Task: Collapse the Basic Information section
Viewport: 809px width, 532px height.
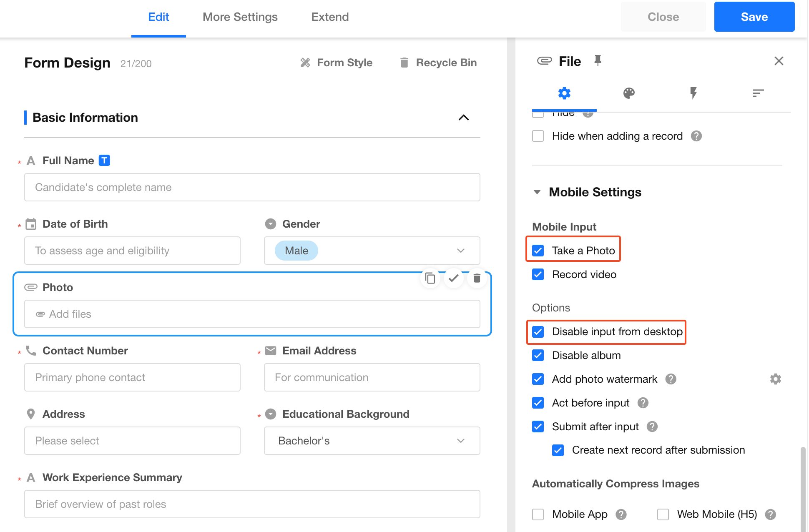Action: click(x=463, y=118)
